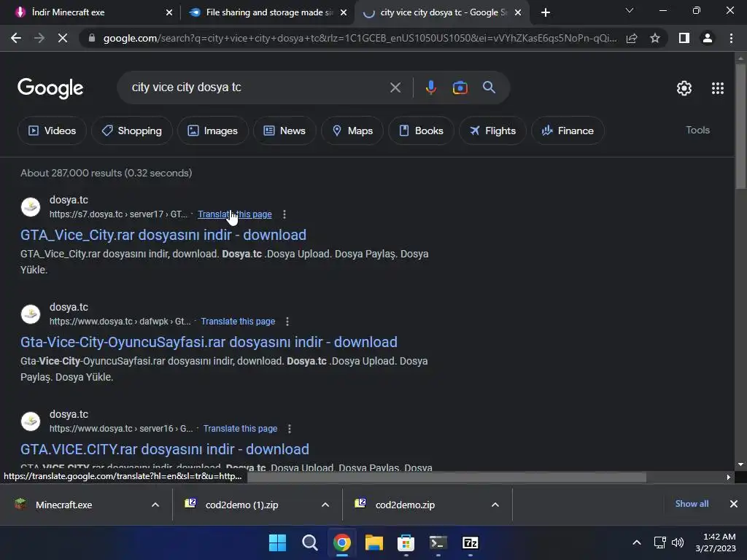Open Google quick settings gear
This screenshot has width=747, height=560.
(684, 88)
